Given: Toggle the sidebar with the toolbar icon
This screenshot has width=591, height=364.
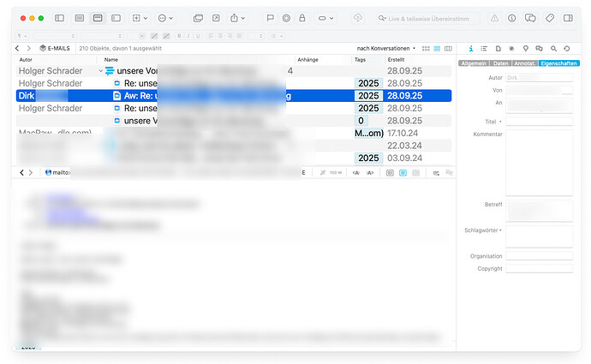Looking at the screenshot, I should [59, 18].
